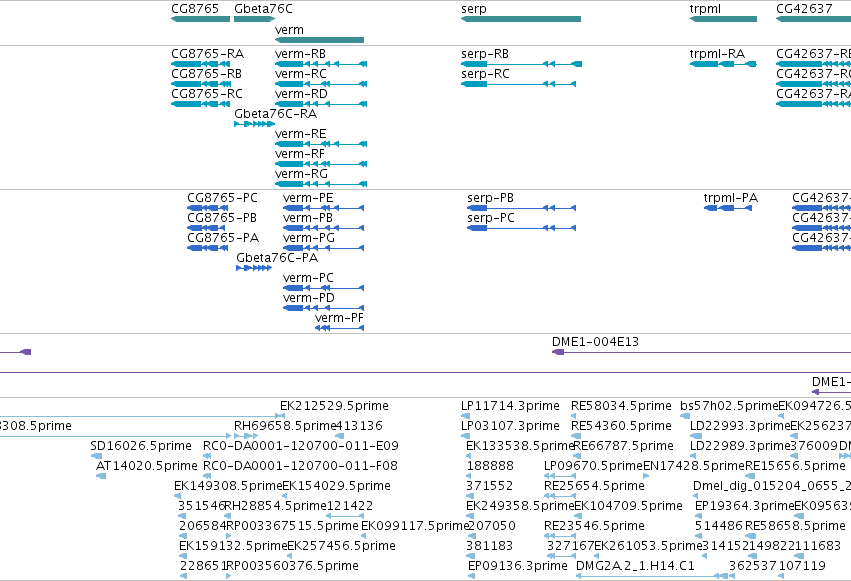Click the verm-RG transcript label
Screen dimensions: 851x581
pos(301,174)
